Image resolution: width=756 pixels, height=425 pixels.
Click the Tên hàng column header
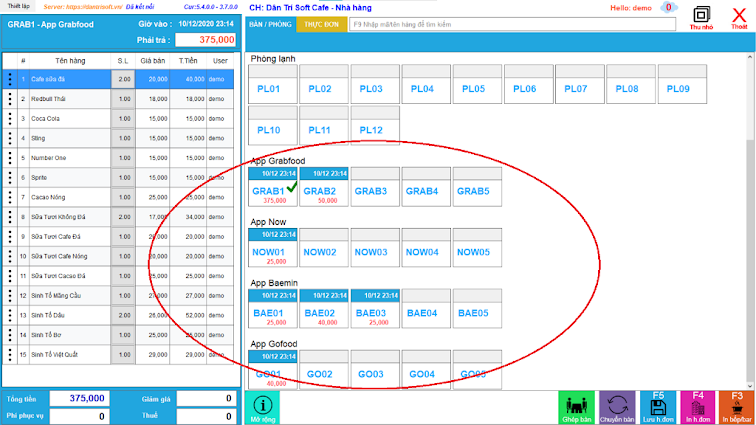click(x=70, y=61)
